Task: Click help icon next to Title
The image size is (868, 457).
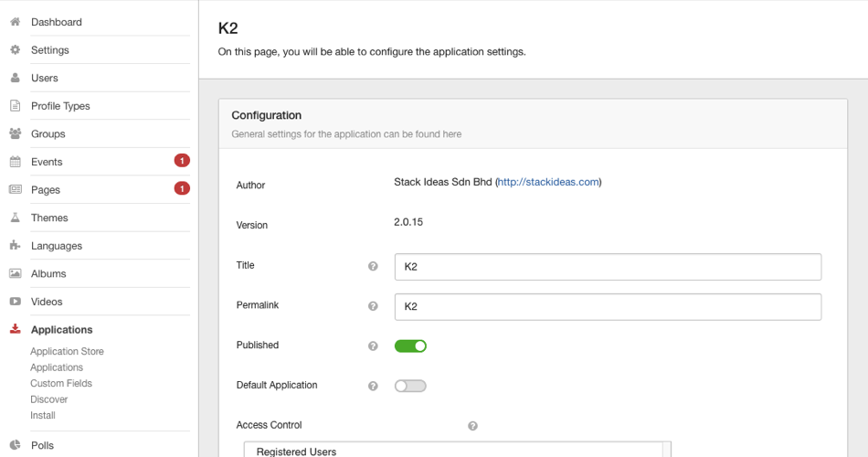Action: coord(373,266)
